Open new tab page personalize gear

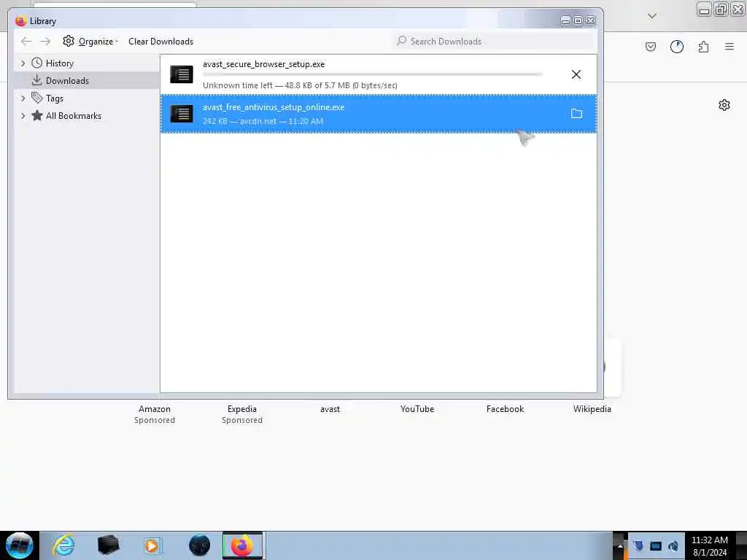[724, 105]
